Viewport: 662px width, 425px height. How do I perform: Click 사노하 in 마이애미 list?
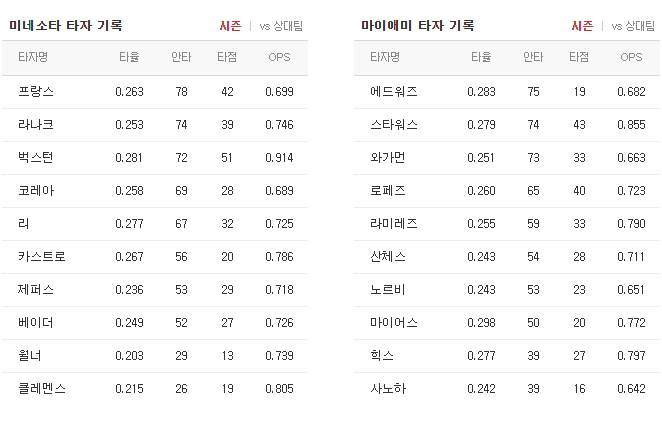point(388,388)
